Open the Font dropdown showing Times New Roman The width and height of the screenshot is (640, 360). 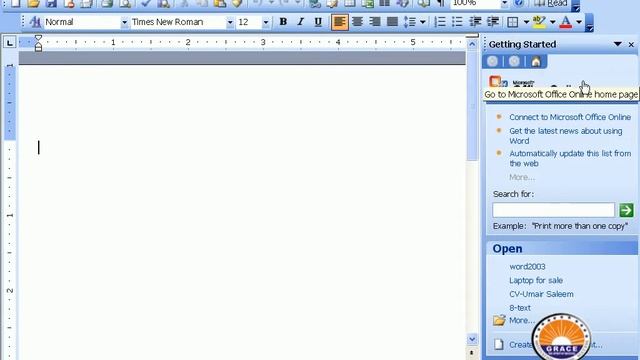(x=230, y=23)
